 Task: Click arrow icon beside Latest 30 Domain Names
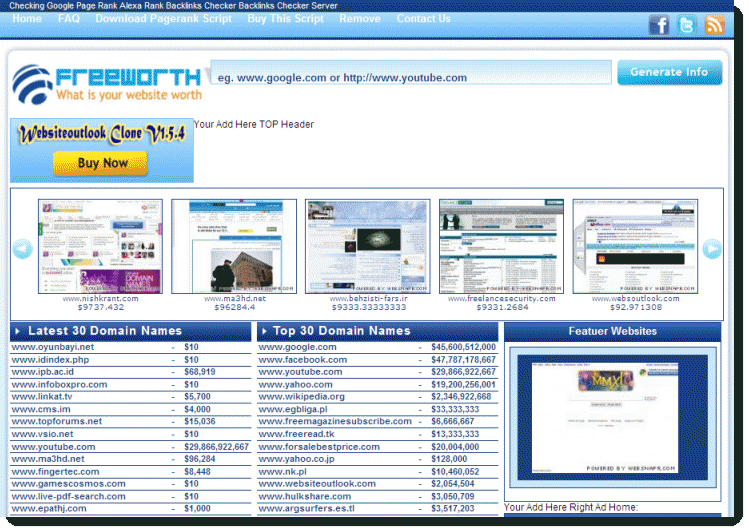(18, 331)
